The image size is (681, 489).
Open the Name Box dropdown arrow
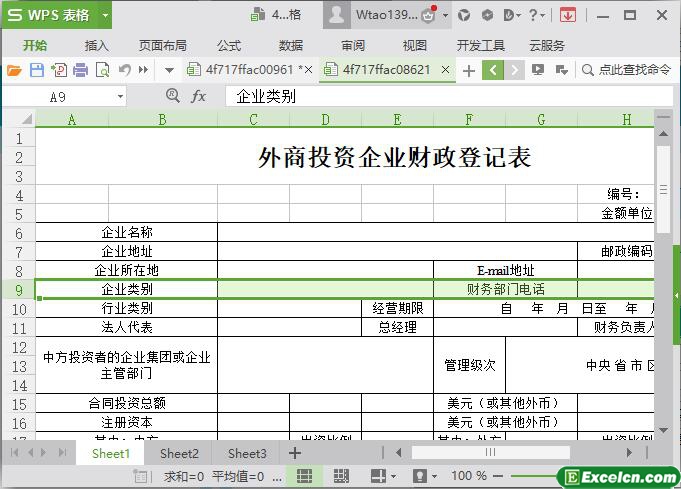tap(121, 96)
